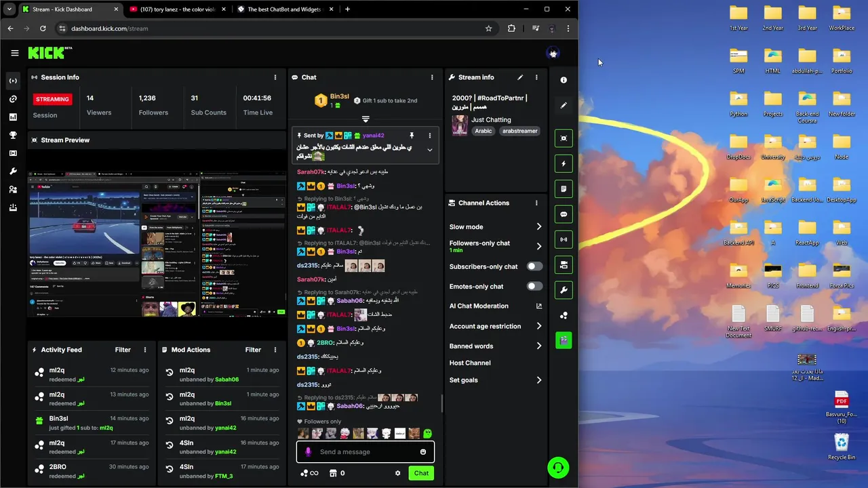This screenshot has height=488, width=868.
Task: Open Chat panel options menu
Action: click(x=432, y=77)
